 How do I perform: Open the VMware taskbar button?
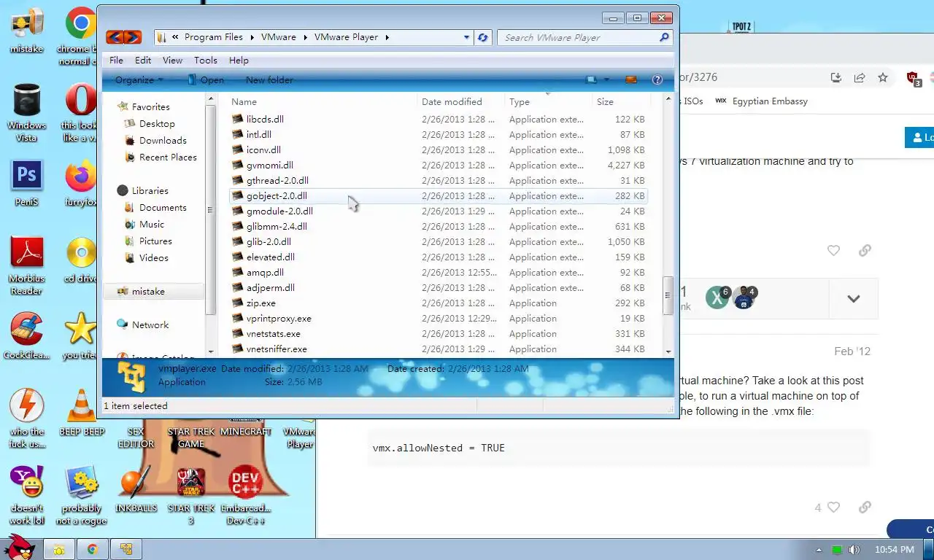point(127,549)
